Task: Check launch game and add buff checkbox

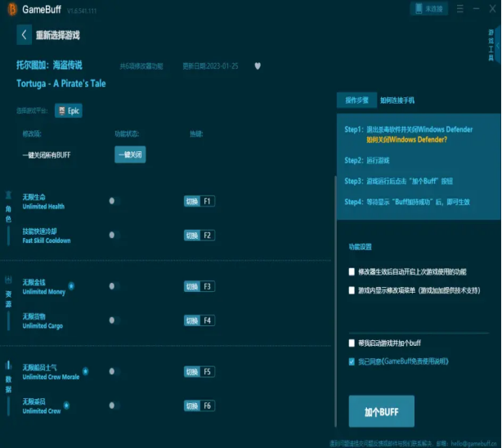Action: coord(352,343)
